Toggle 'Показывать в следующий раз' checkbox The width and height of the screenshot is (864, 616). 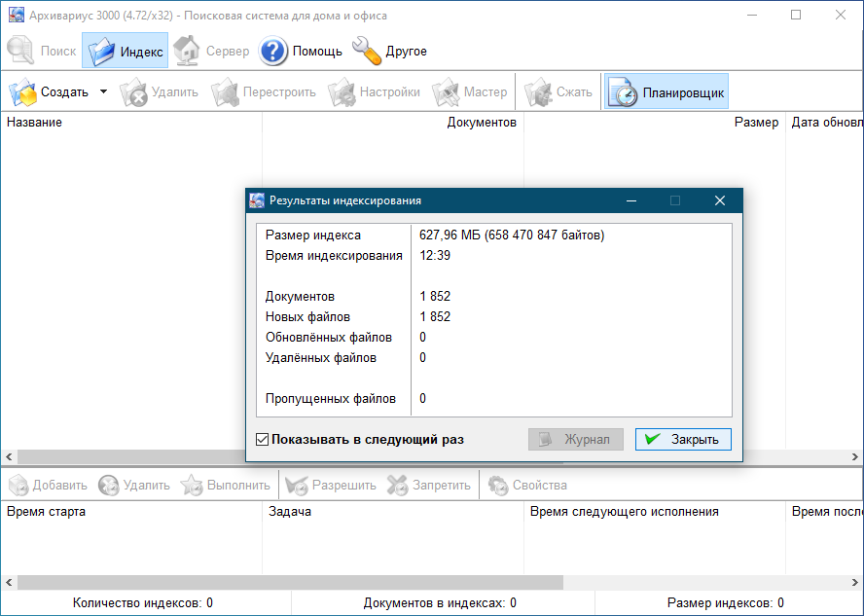point(263,440)
